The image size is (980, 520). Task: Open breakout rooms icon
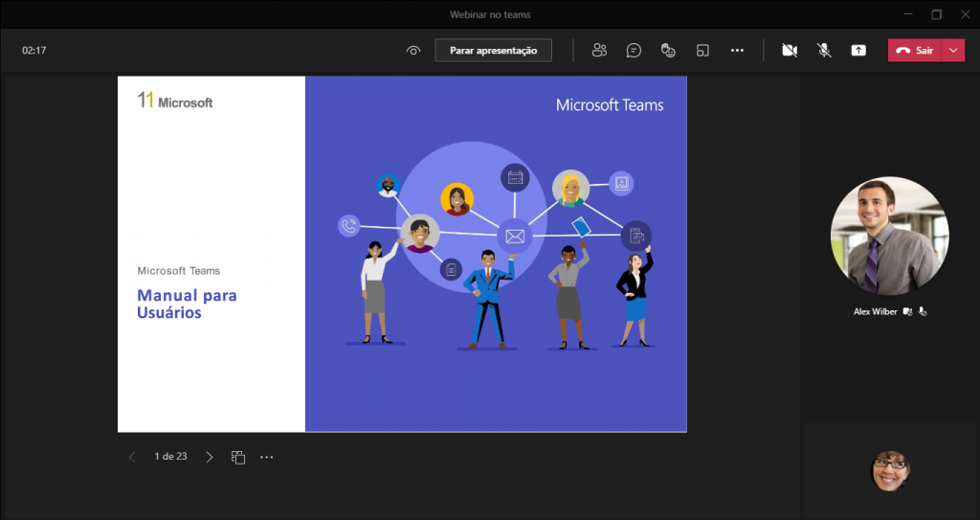click(x=702, y=51)
